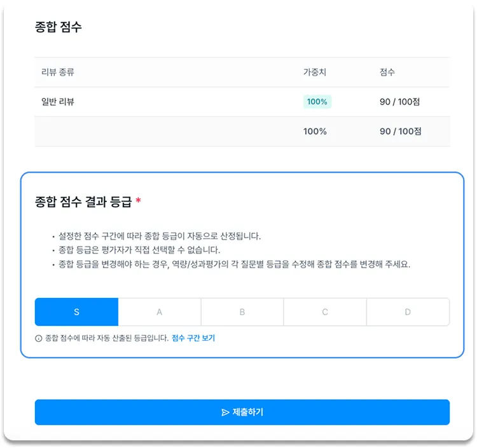Click the 리뷰 종류 column header
The width and height of the screenshot is (477, 448).
[x=58, y=72]
